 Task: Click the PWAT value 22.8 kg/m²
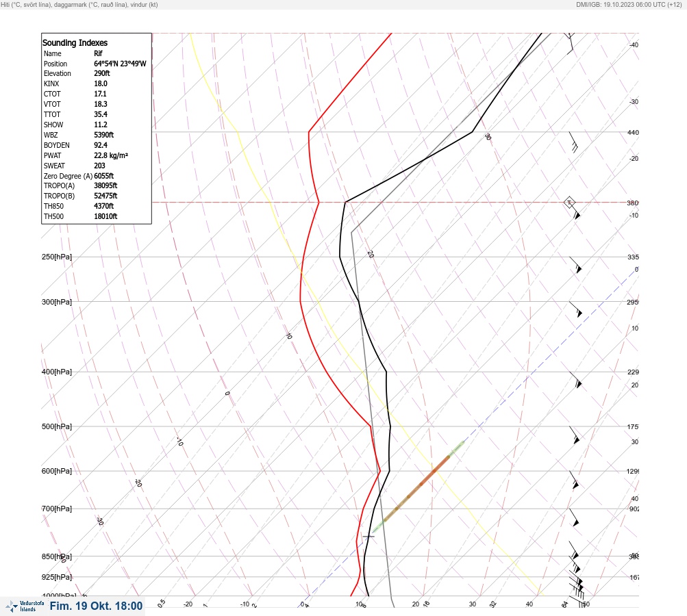pos(111,155)
